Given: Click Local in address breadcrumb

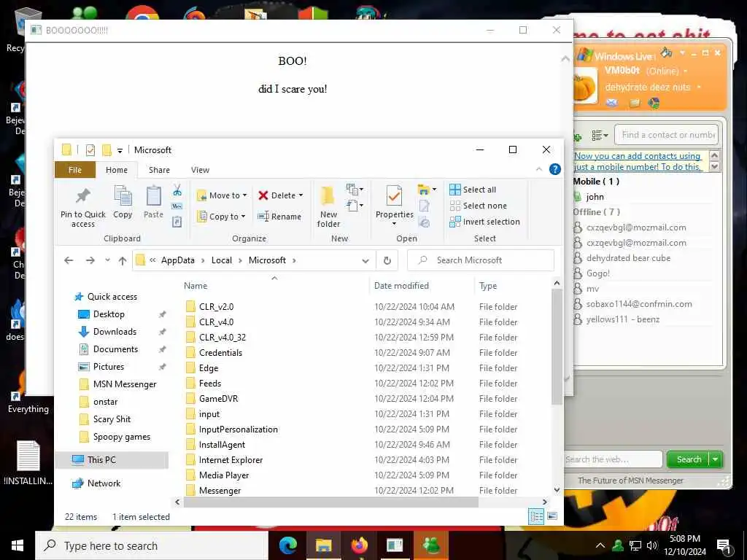Looking at the screenshot, I should (x=222, y=260).
